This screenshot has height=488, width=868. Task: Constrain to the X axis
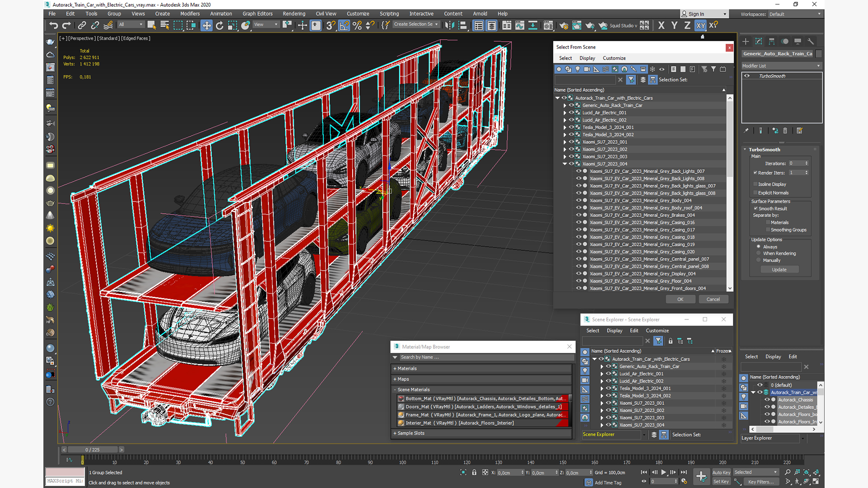click(x=661, y=25)
